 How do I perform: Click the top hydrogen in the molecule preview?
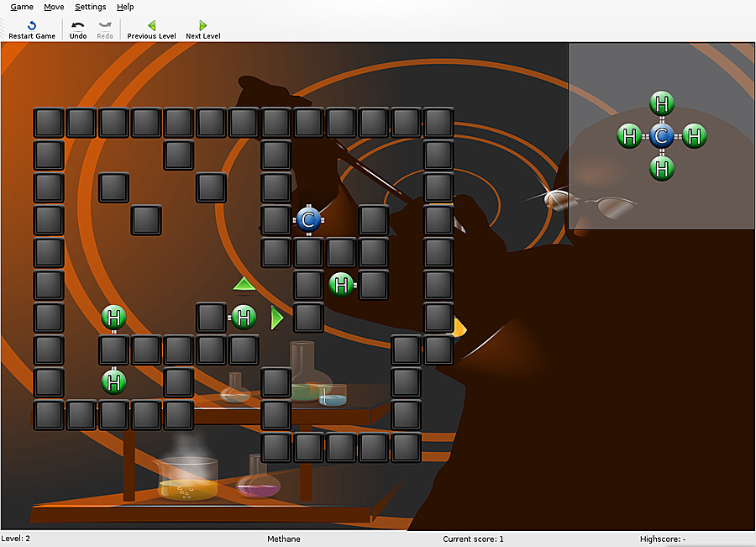(x=662, y=103)
